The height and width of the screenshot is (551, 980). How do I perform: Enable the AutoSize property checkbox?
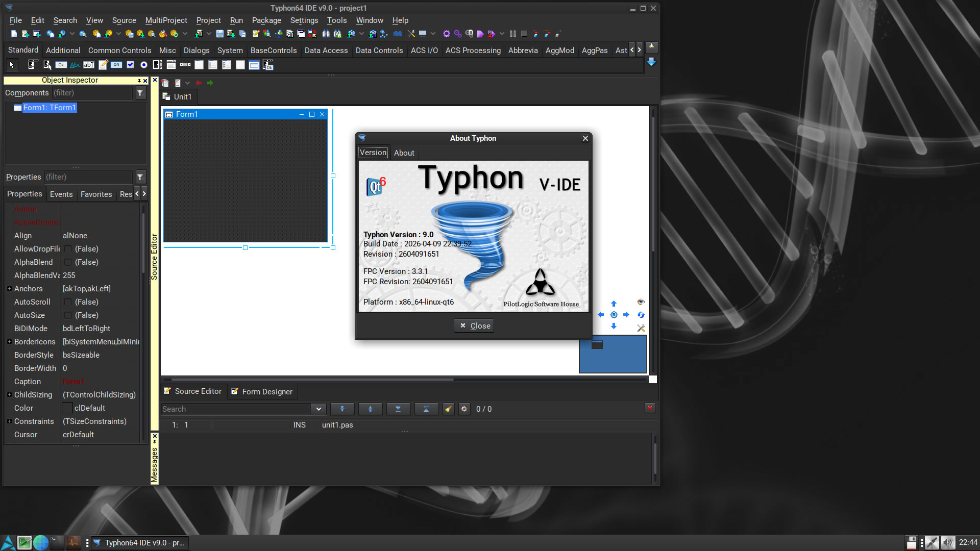(x=68, y=315)
